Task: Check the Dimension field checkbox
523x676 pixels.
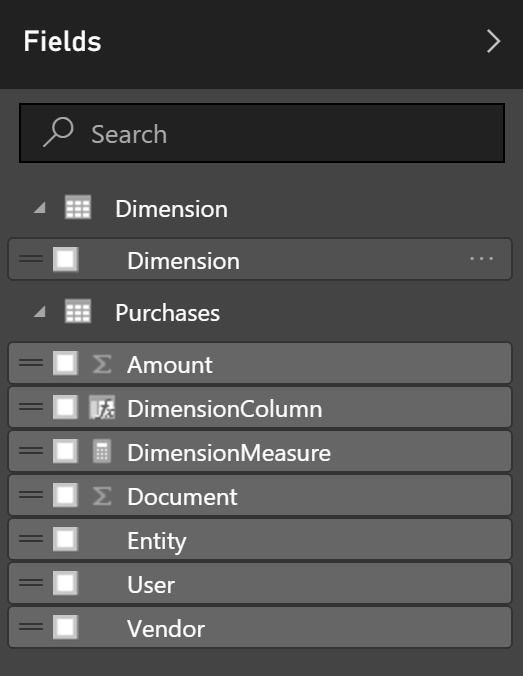Action: (66, 259)
